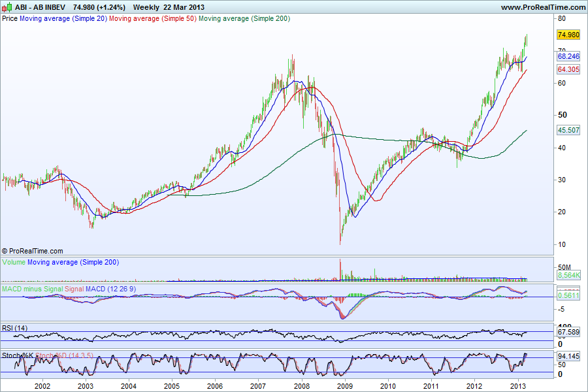Viewport: 588px width, 392px height.
Task: Click the blue 68.246 value tag
Action: [x=568, y=56]
